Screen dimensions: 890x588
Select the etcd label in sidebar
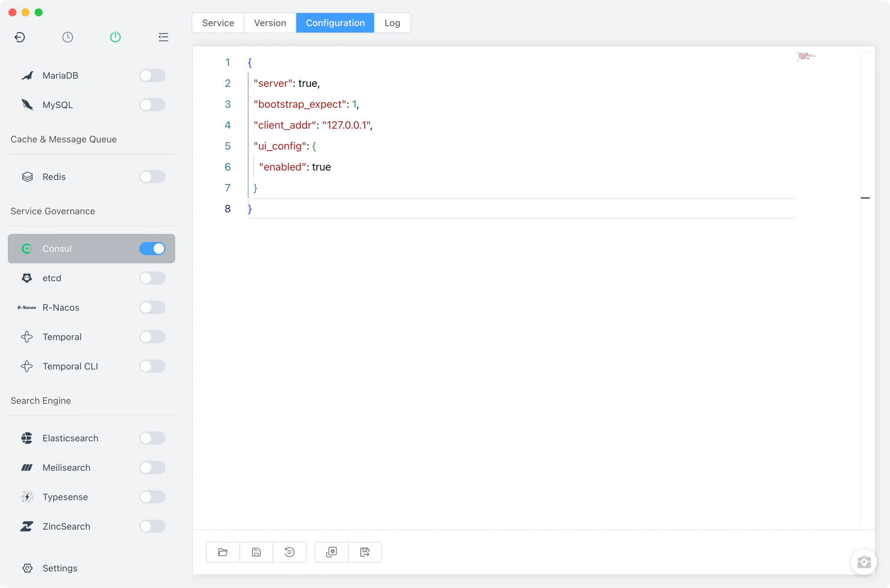(x=52, y=278)
